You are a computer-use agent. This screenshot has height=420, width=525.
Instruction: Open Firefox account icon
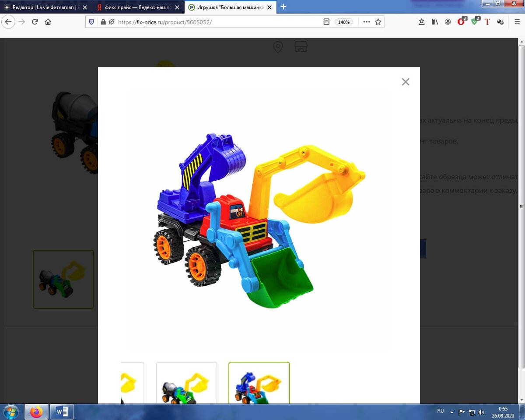448,22
